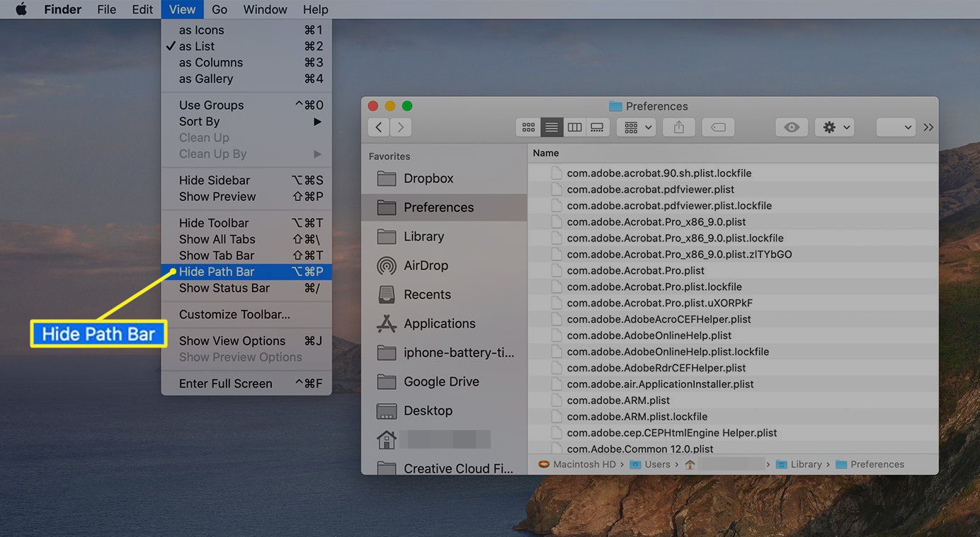Screen dimensions: 980x537
Task: Choose 'as Icons' view option
Action: pyautogui.click(x=201, y=30)
